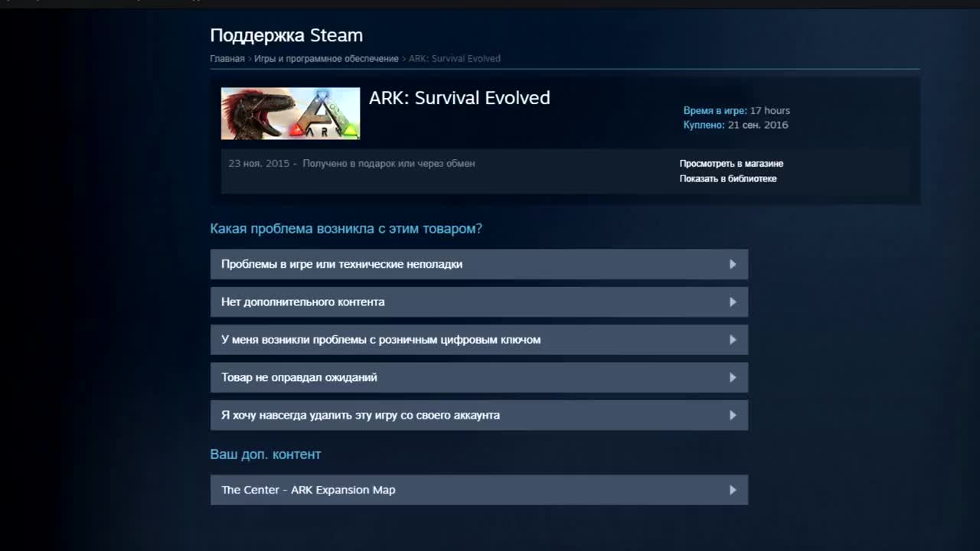Select 'Нет дополнительного контента' option
This screenshot has height=551, width=980.
point(479,302)
